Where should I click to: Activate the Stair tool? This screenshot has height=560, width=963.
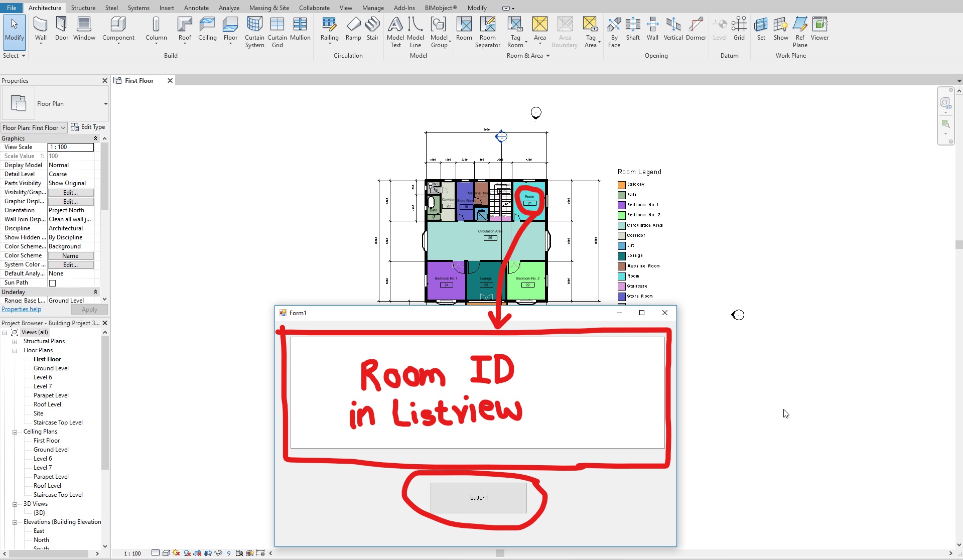coord(372,29)
